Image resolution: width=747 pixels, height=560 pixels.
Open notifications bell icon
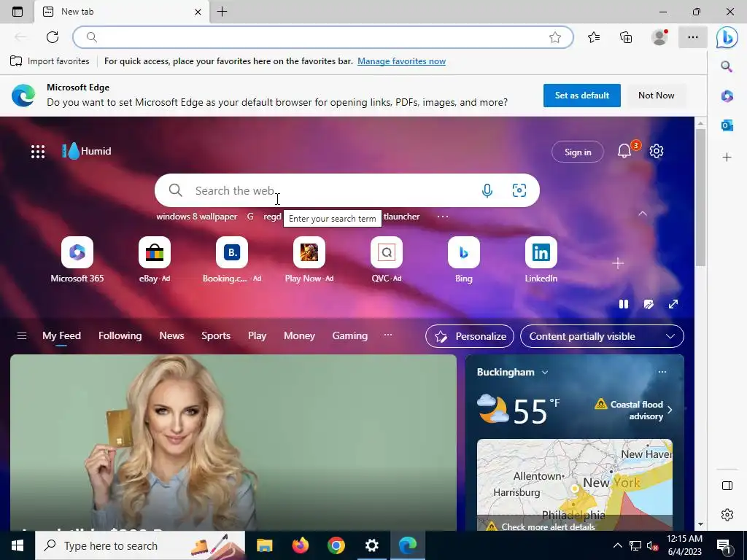tap(624, 152)
